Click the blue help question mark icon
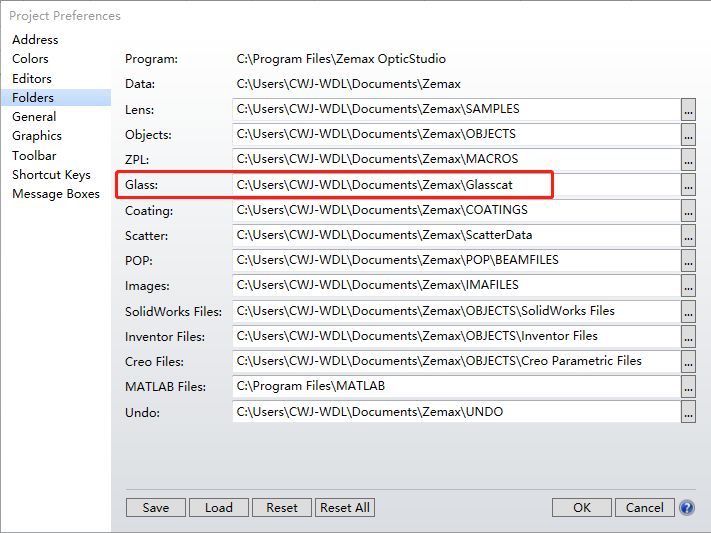 [687, 508]
